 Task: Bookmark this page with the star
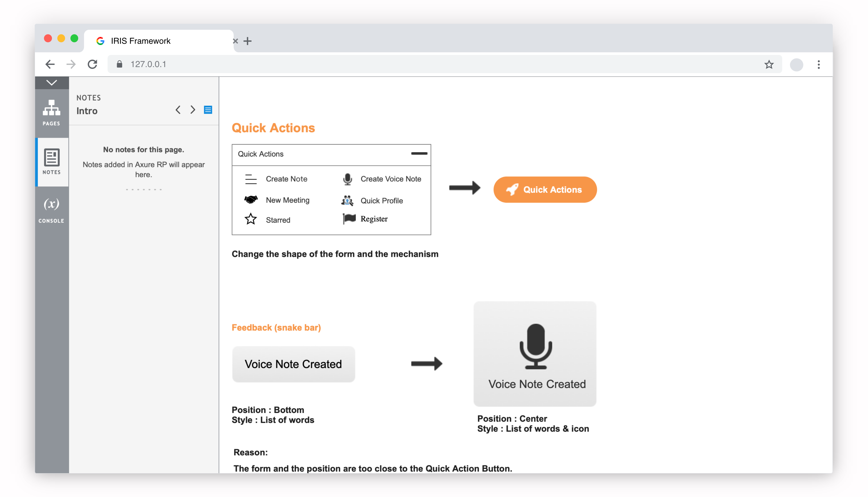[769, 64]
